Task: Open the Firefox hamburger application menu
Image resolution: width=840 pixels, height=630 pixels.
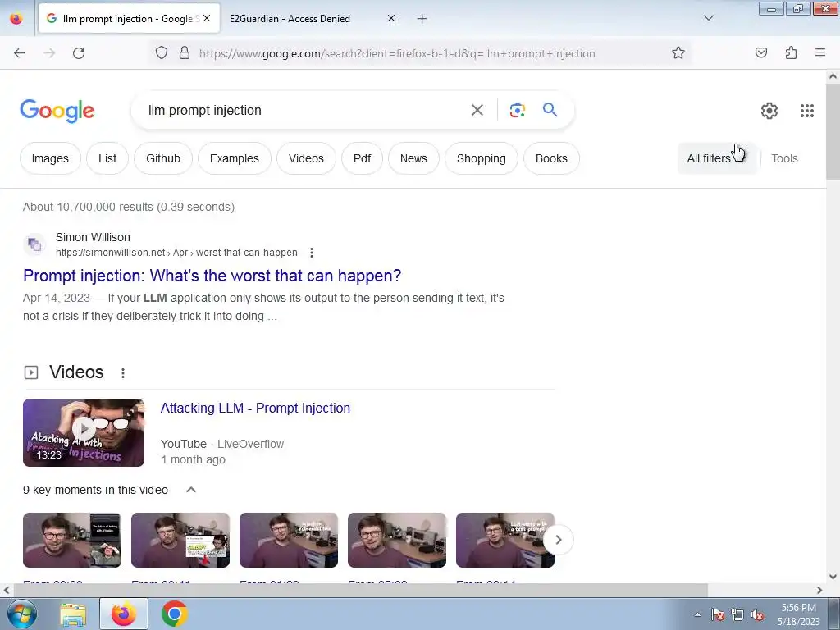Action: (x=819, y=53)
